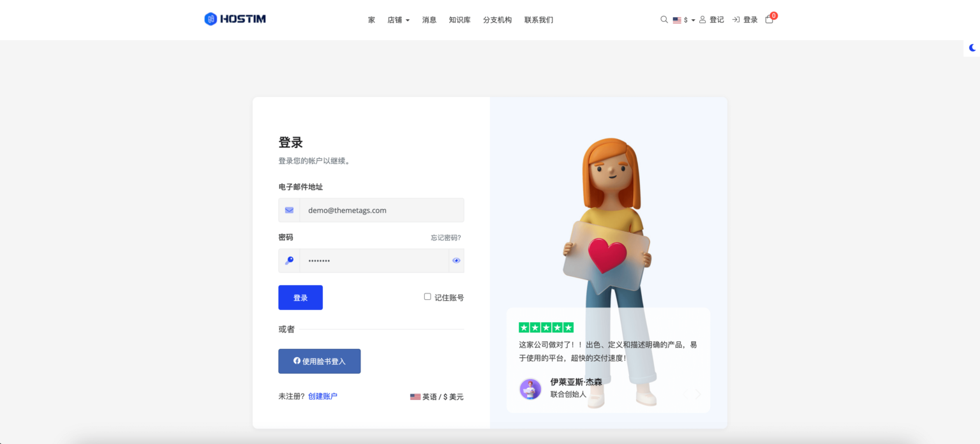The height and width of the screenshot is (444, 980).
Task: Show password using eye icon
Action: pyautogui.click(x=456, y=260)
